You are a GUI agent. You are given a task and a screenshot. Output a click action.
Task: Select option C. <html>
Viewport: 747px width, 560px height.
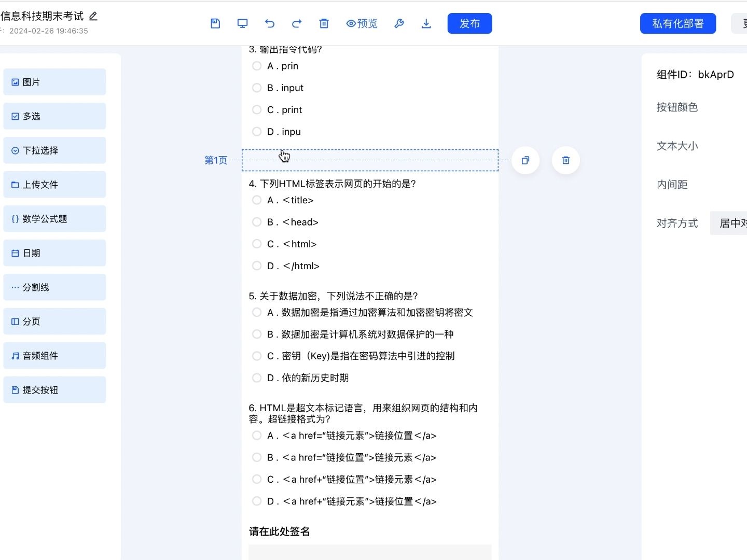(x=257, y=244)
